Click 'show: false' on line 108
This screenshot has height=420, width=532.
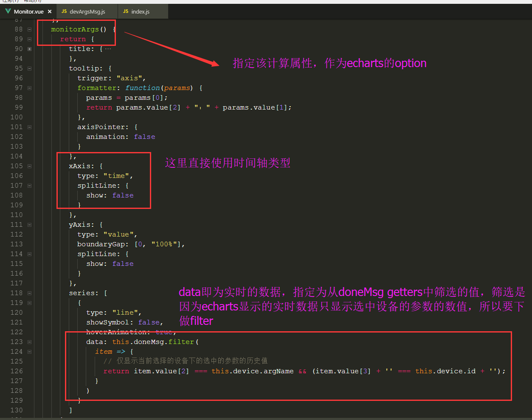110,195
